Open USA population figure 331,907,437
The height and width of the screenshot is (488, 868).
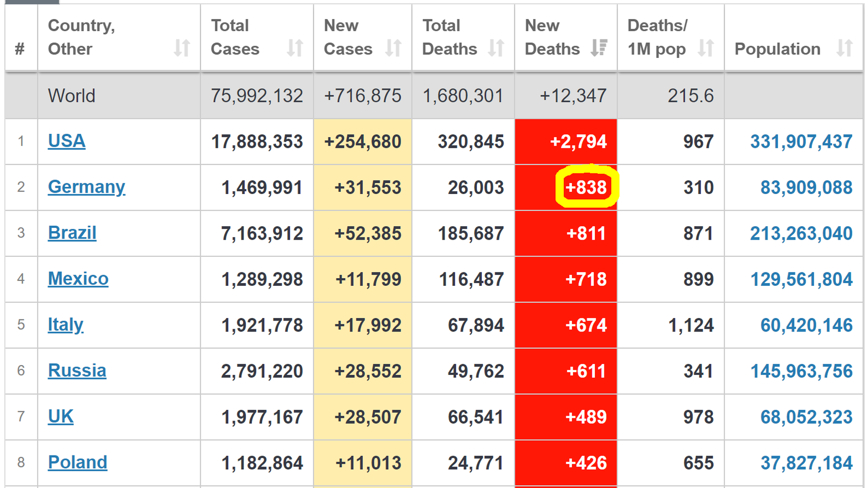801,142
